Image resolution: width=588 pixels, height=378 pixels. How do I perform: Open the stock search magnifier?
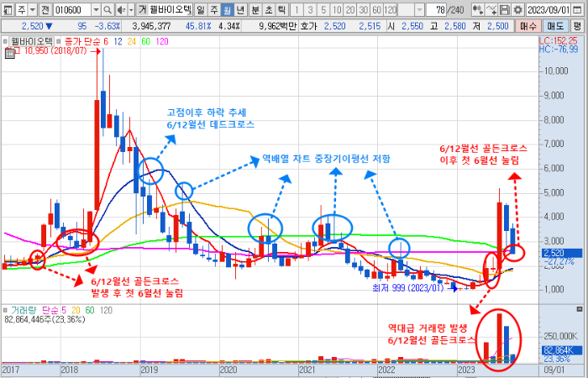(x=108, y=10)
